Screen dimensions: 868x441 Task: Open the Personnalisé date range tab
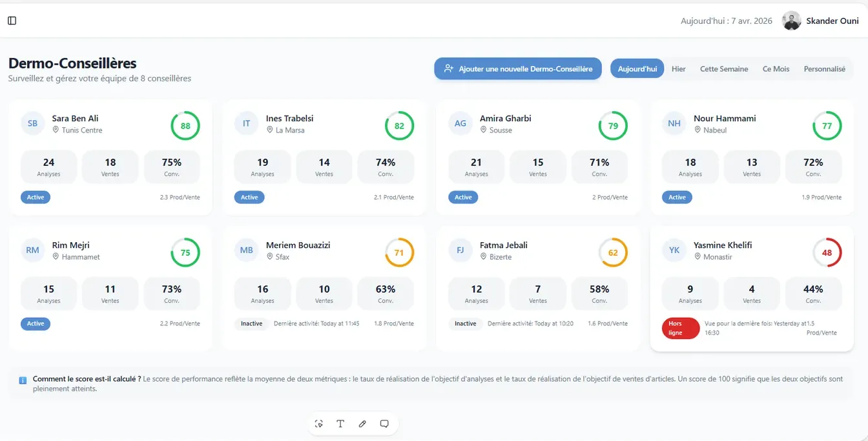pos(824,68)
